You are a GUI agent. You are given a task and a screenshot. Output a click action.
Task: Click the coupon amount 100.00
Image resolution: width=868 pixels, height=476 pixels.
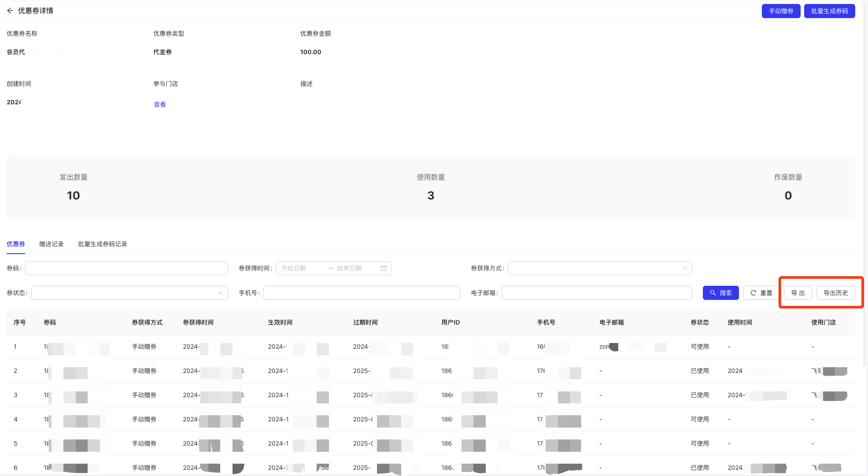pos(310,52)
